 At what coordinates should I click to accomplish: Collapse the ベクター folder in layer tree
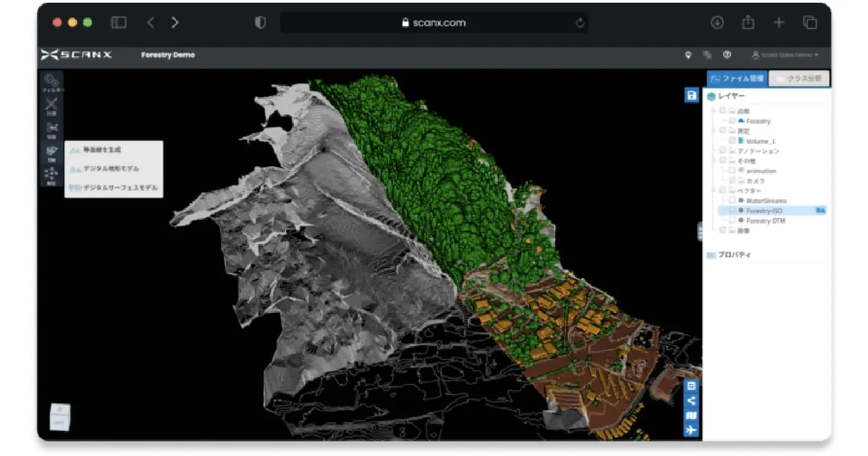[714, 190]
